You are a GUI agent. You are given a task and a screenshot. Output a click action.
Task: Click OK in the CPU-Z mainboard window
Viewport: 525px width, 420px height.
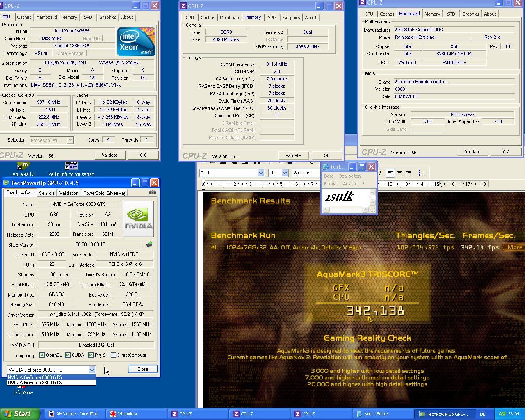506,152
